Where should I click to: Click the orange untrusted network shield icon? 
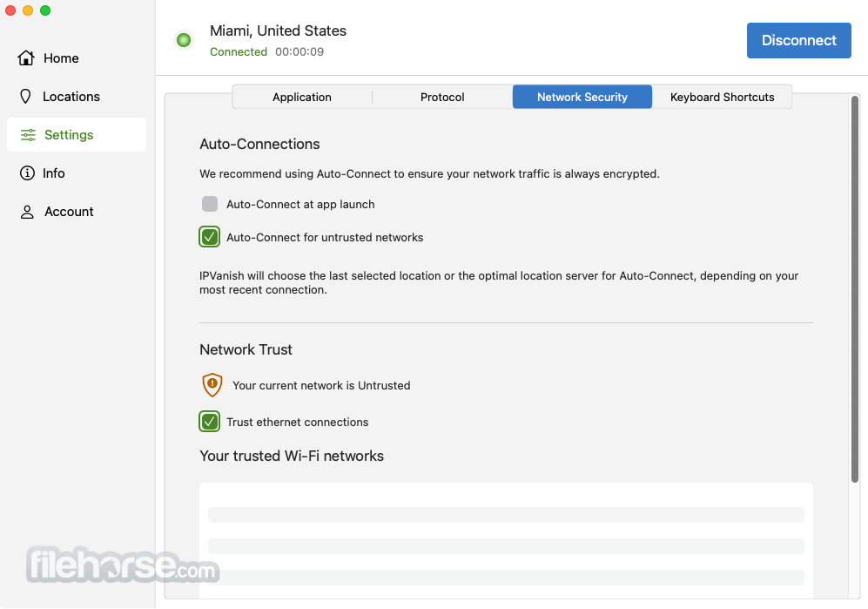tap(212, 385)
